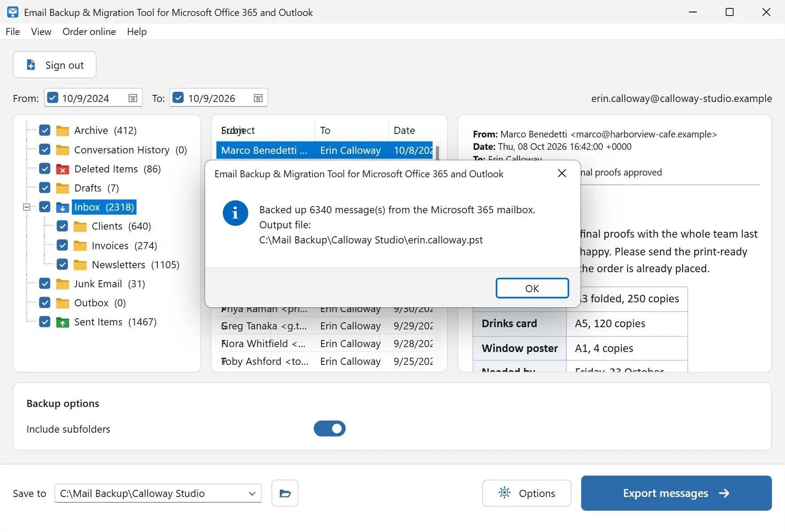Click the Junk Email folder icon
785x532 pixels.
click(63, 284)
